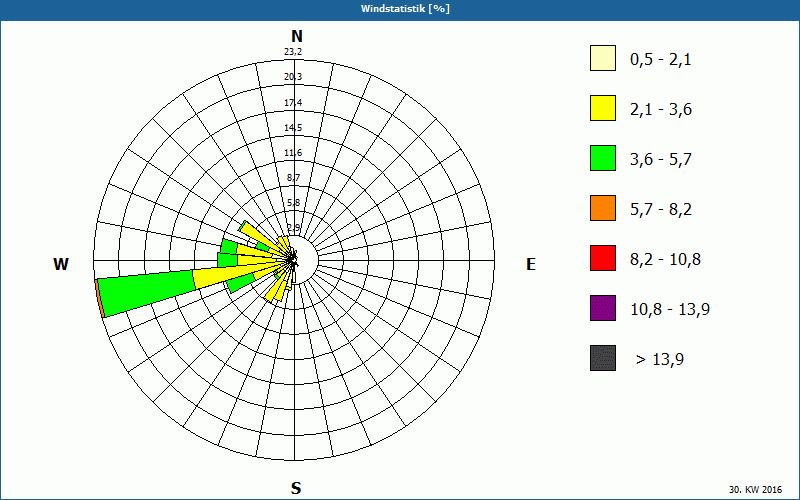The height and width of the screenshot is (500, 800).
Task: Click the S compass label
Action: pyautogui.click(x=296, y=489)
